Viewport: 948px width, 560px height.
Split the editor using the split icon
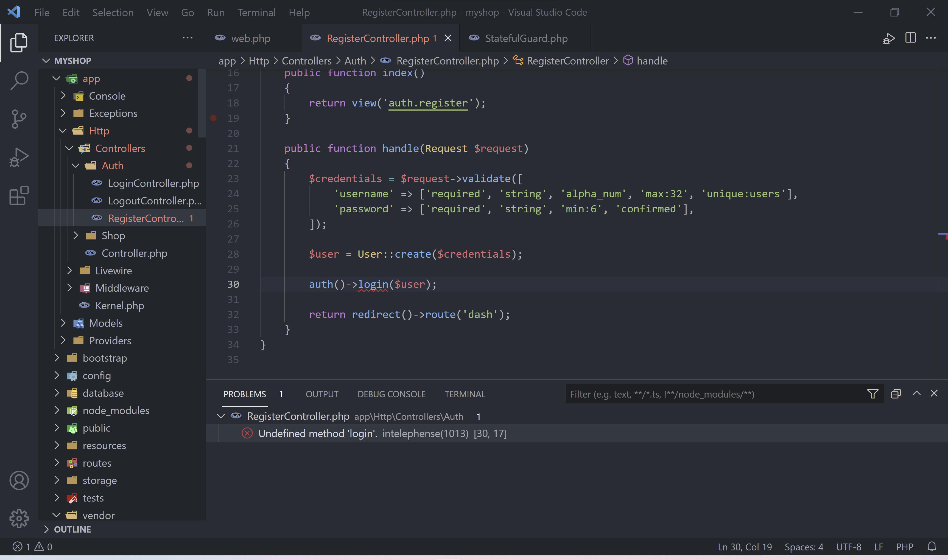(x=910, y=38)
